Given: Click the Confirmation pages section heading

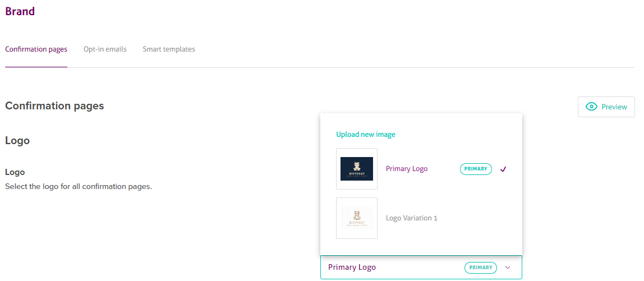Looking at the screenshot, I should [54, 106].
